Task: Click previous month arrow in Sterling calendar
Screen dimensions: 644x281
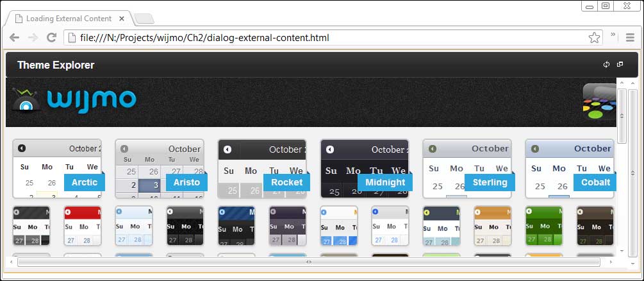Action: click(x=432, y=149)
